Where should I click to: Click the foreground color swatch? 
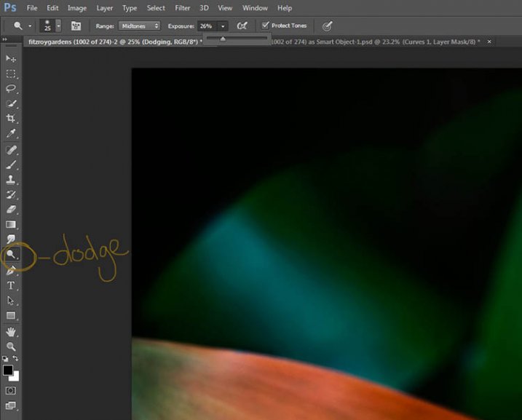(8, 371)
